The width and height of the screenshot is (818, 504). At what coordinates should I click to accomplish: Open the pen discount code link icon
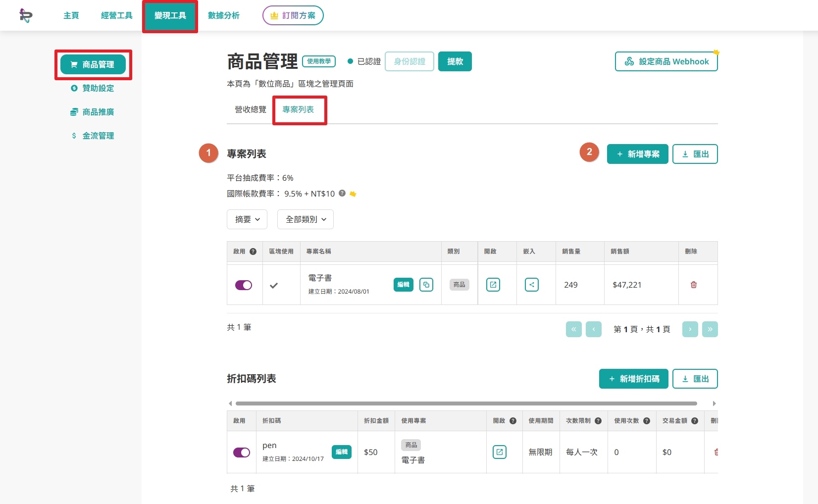tap(500, 452)
